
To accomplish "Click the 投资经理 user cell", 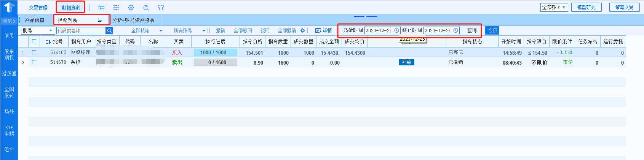I will pos(80,52).
